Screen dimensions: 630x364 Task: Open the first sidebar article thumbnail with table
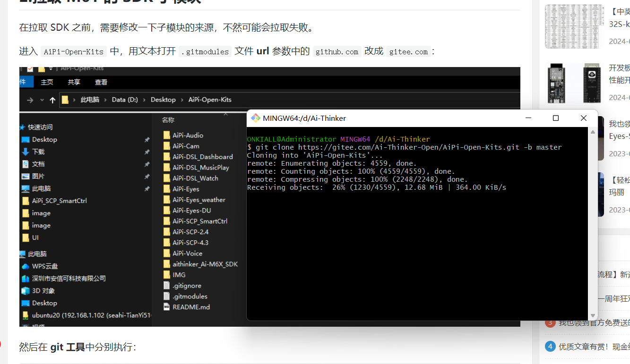click(574, 26)
